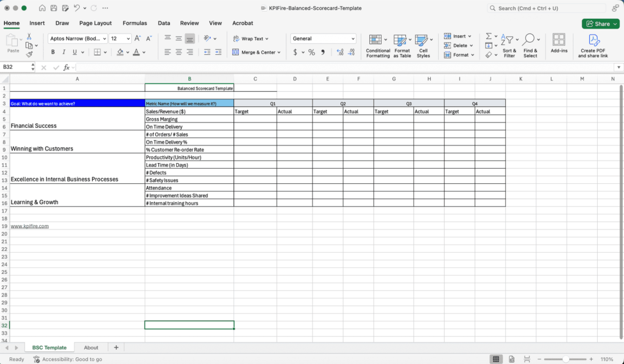The height and width of the screenshot is (364, 624).
Task: Increase decimal places with toolbar icon
Action: 339,53
